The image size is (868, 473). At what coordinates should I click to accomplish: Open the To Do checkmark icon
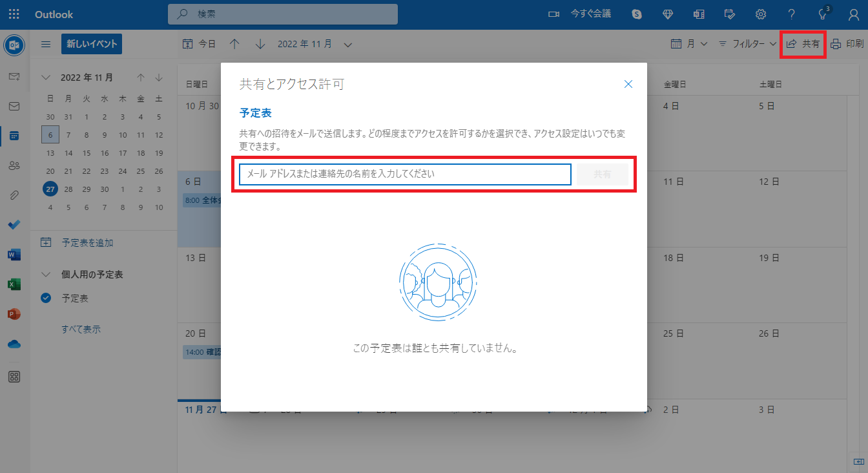[x=14, y=225]
